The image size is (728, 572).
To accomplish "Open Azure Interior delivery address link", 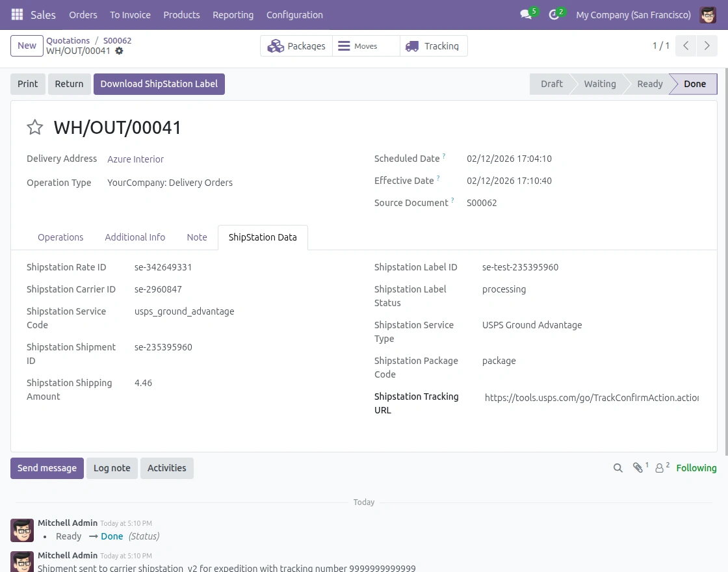I will point(136,159).
